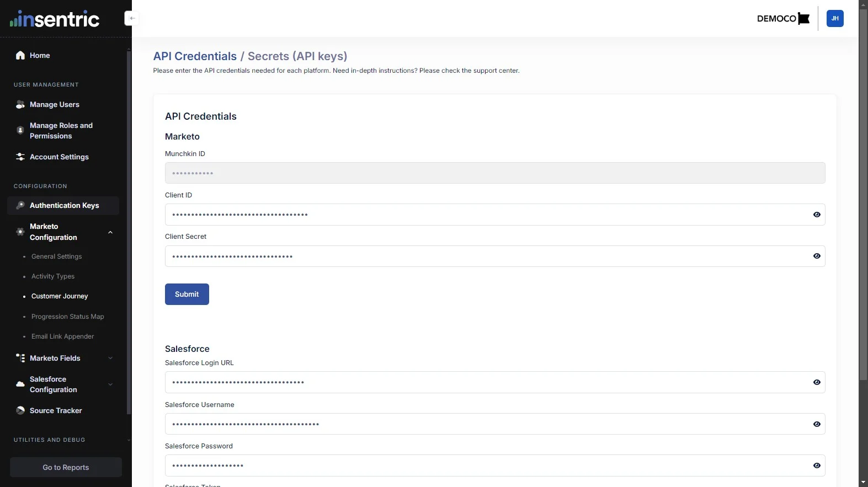Collapse the Marketo Configuration submenu

(x=110, y=232)
